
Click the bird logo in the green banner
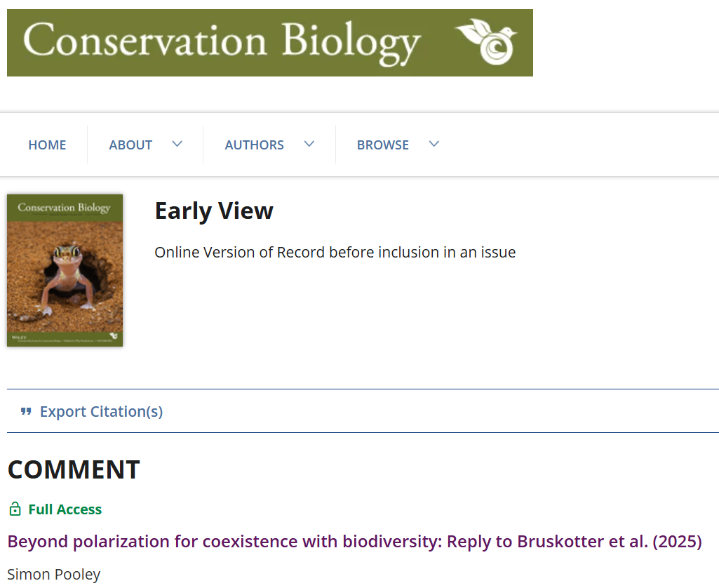[486, 41]
